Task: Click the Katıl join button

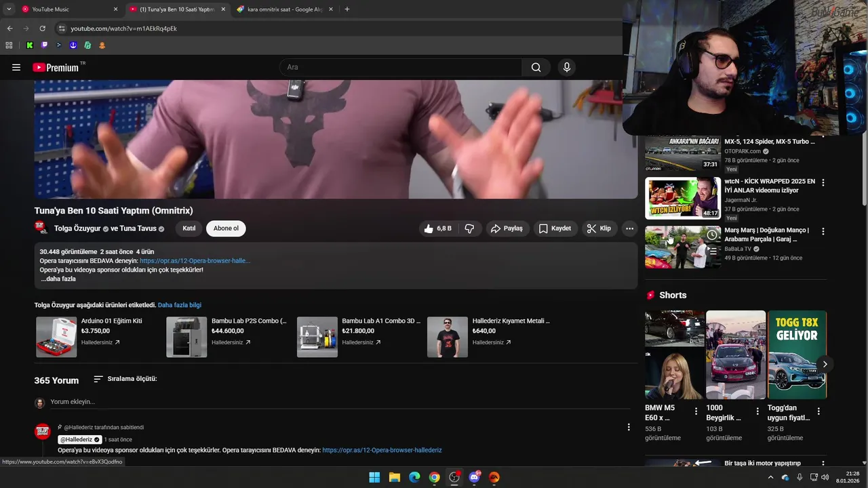Action: [189, 228]
